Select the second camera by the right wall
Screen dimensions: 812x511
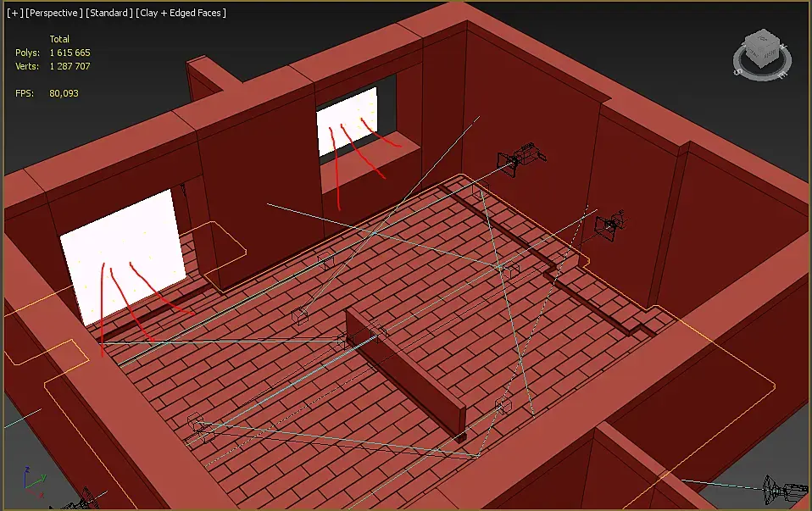(x=610, y=225)
